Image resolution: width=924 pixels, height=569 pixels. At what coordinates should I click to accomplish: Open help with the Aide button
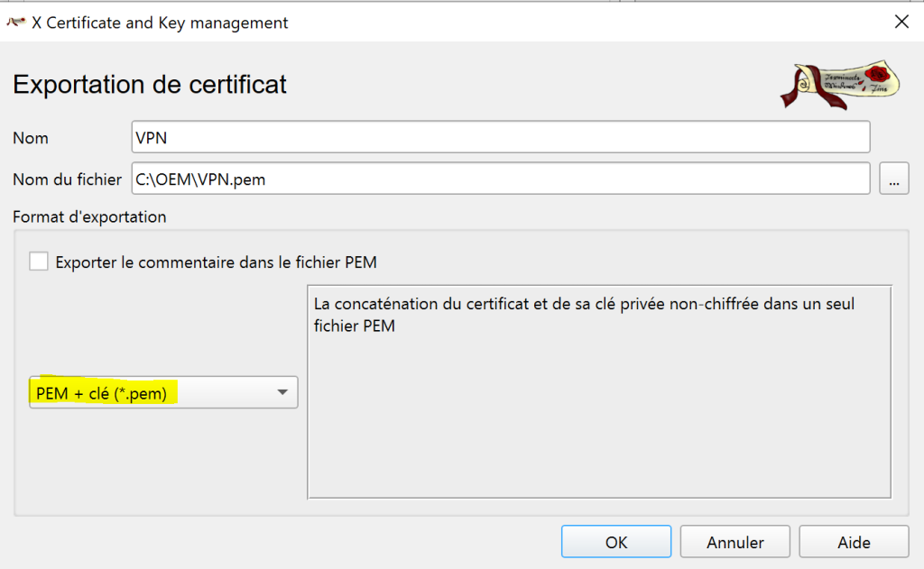[853, 542]
